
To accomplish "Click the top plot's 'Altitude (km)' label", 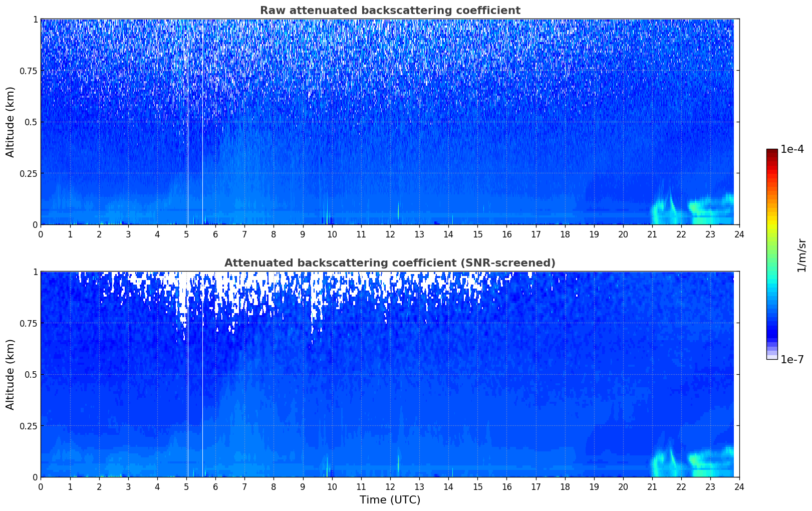I will pyautogui.click(x=11, y=122).
